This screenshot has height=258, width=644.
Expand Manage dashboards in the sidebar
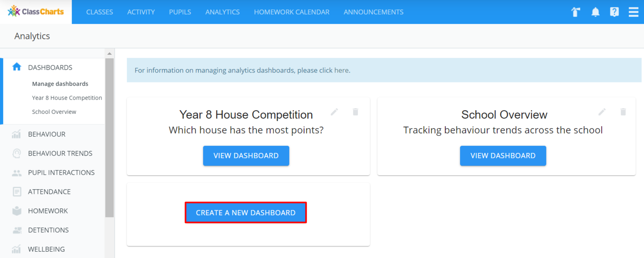(x=60, y=84)
